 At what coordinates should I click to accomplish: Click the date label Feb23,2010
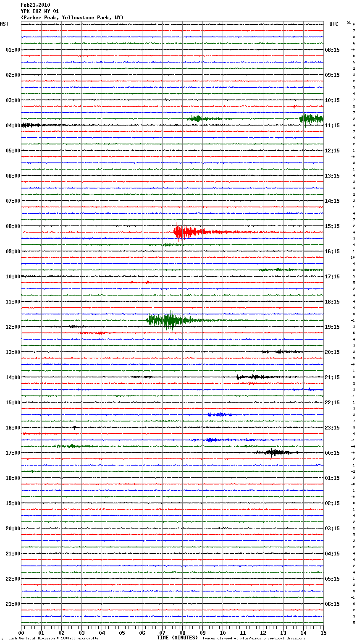(35, 5)
